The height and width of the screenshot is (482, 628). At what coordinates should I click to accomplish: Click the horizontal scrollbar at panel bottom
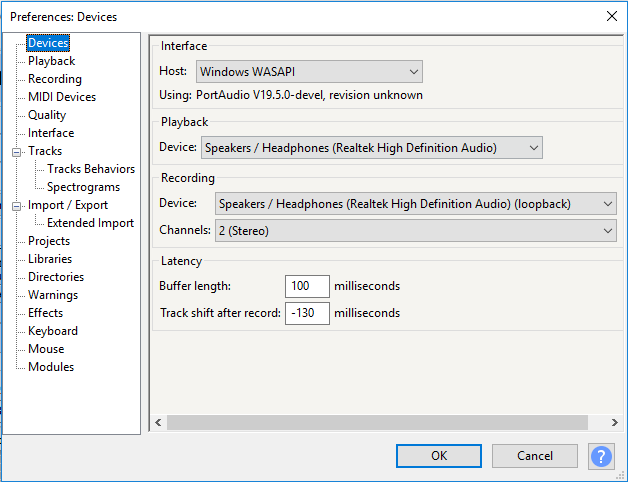point(380,423)
